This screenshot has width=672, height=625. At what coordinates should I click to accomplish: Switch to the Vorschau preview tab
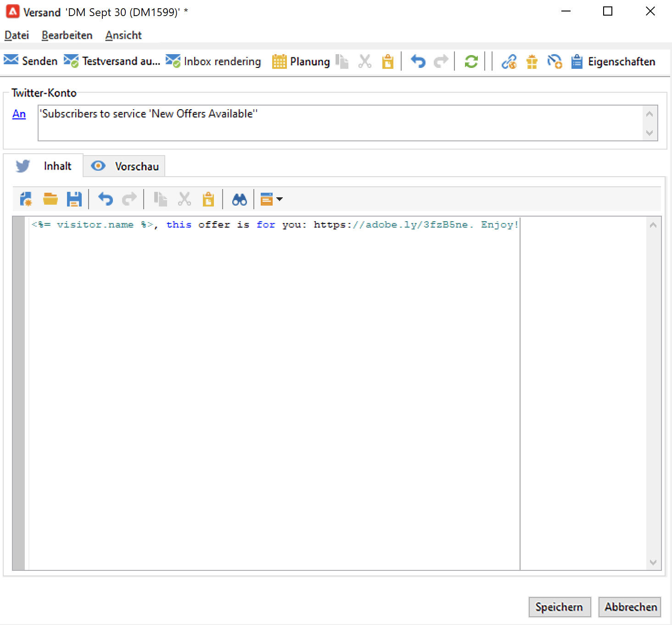pos(124,166)
